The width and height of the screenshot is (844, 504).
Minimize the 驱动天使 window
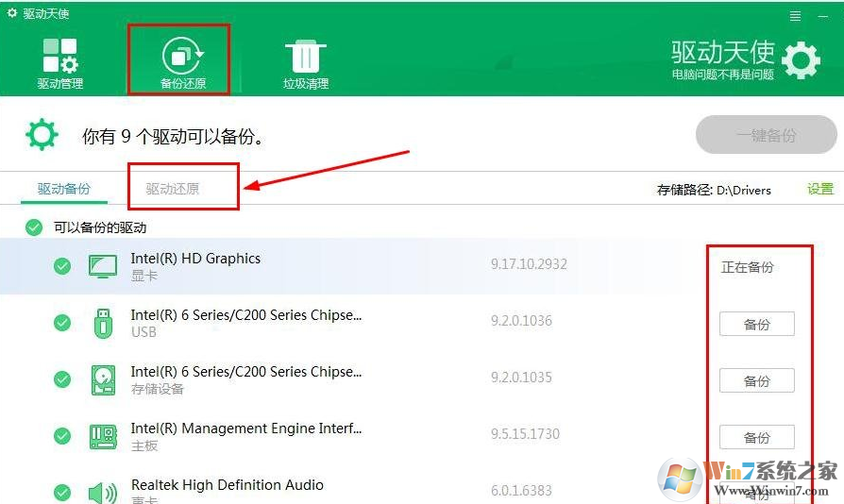822,17
